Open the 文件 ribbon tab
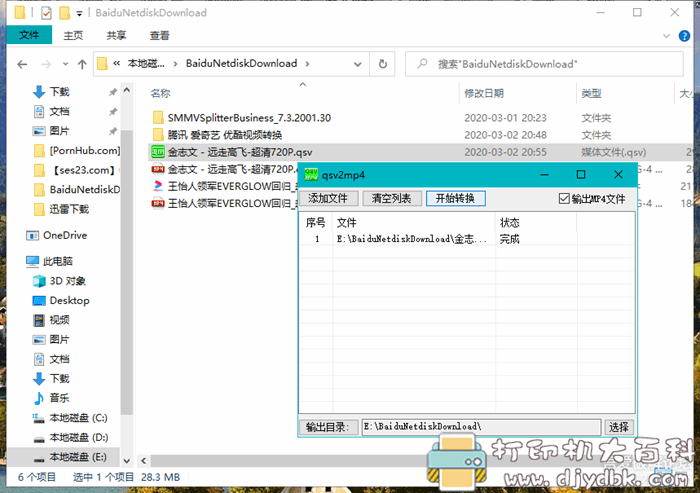The width and height of the screenshot is (700, 493). 29,35
